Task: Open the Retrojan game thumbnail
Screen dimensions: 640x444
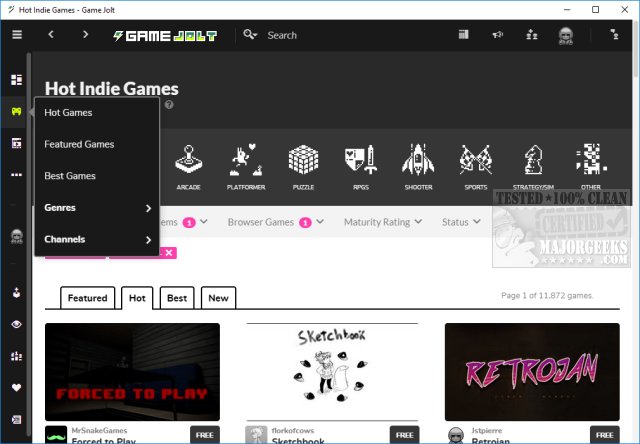Action: pyautogui.click(x=532, y=372)
